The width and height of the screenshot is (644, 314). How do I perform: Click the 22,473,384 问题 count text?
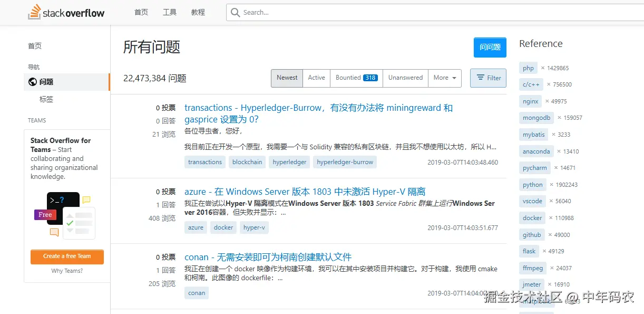(x=155, y=78)
